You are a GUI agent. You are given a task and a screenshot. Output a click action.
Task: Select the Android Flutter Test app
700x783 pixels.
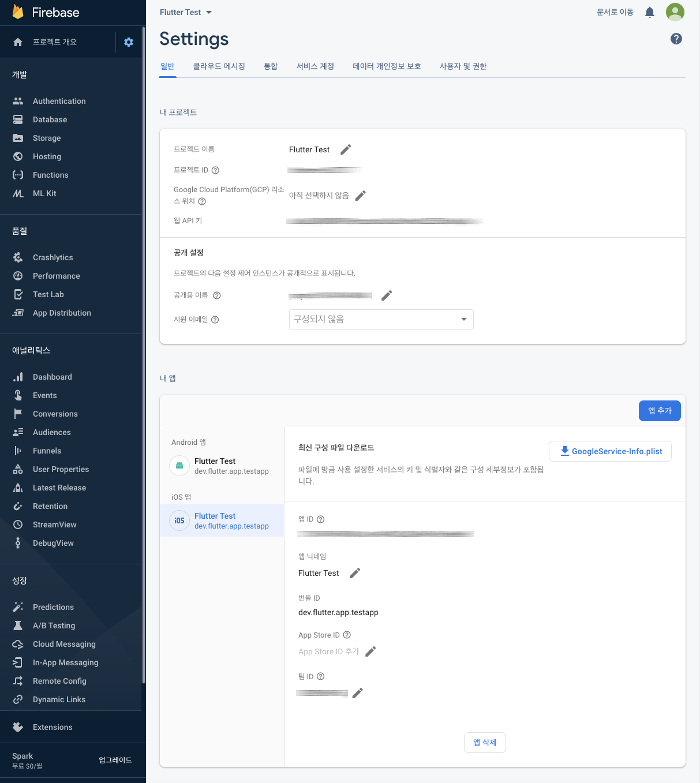click(x=222, y=466)
